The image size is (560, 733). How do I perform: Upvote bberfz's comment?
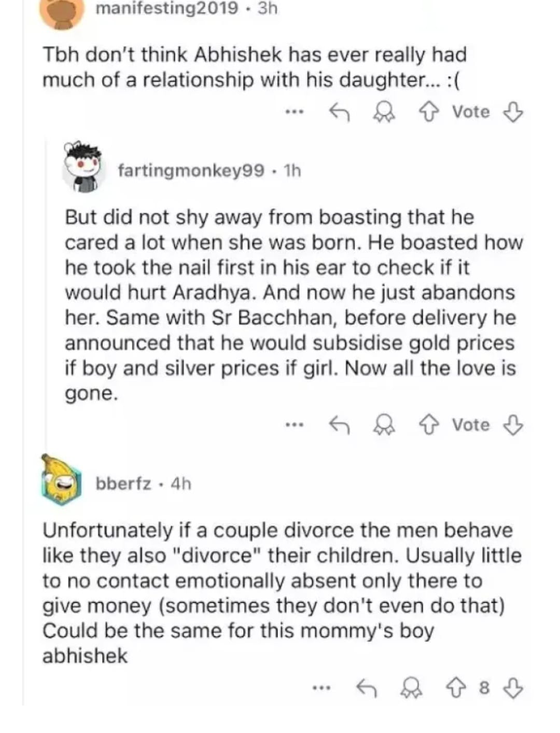click(456, 688)
